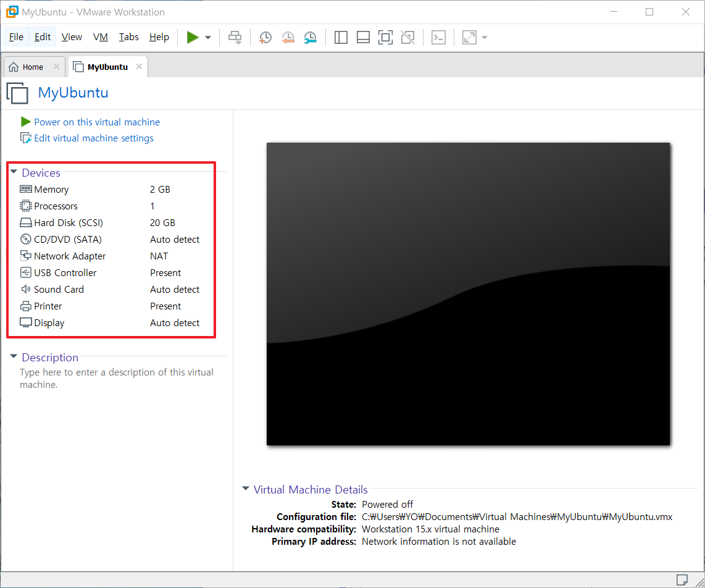Open the View menu
The width and height of the screenshot is (705, 588).
tap(72, 37)
